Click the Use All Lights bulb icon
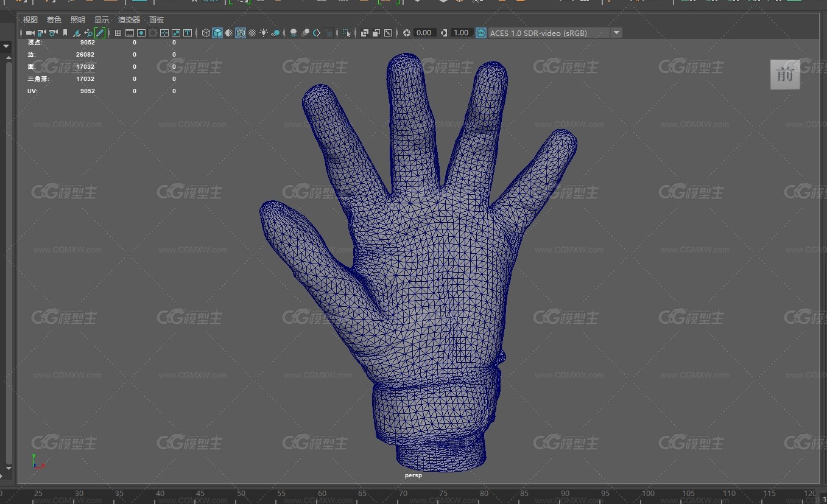This screenshot has height=504, width=827. pyautogui.click(x=264, y=33)
